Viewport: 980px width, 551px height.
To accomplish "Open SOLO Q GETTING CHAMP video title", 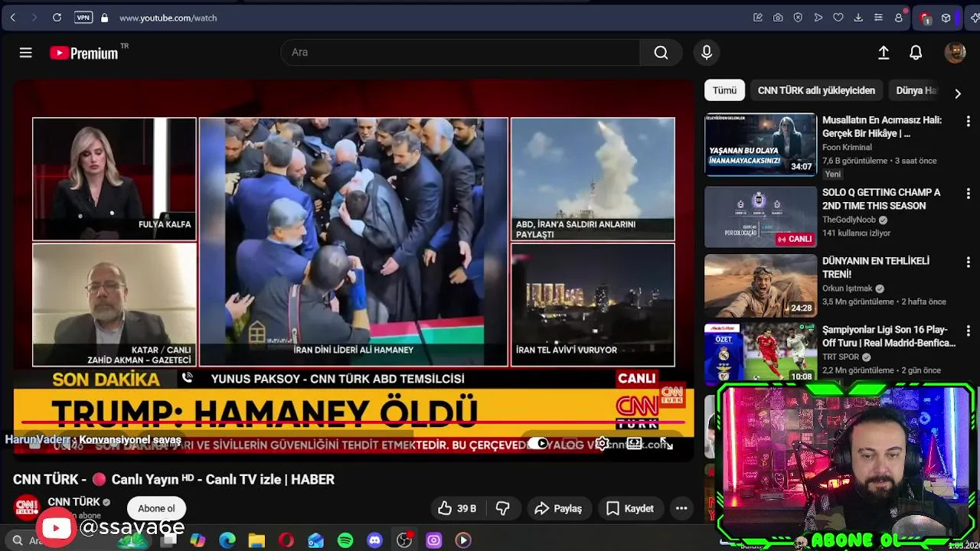I will pyautogui.click(x=881, y=199).
